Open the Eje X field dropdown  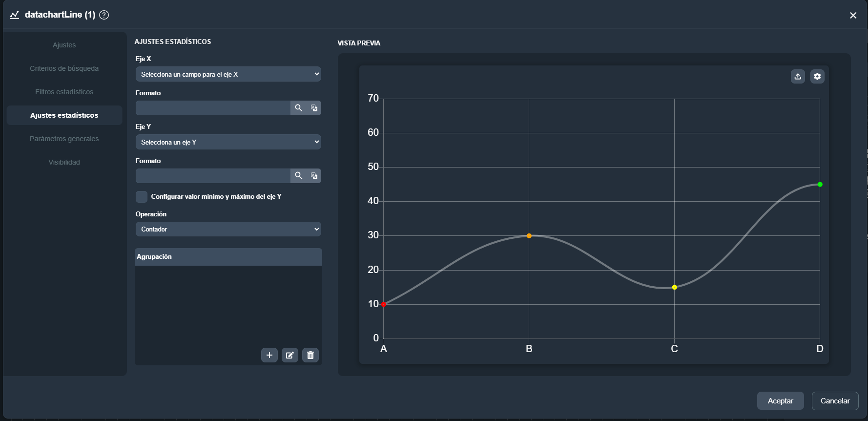(228, 74)
